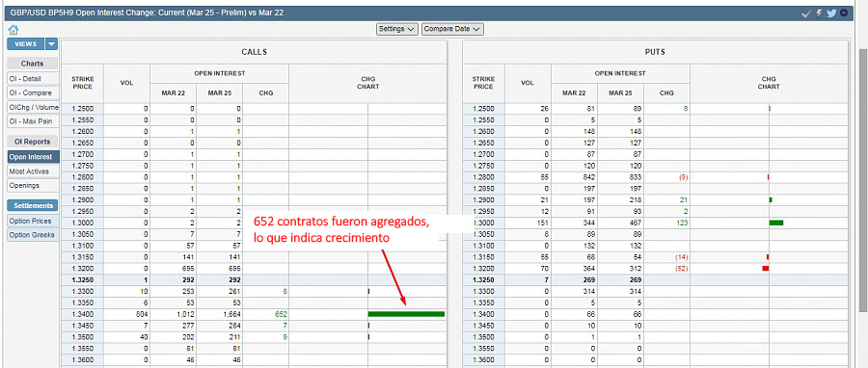Image resolution: width=868 pixels, height=368 pixels.
Task: Click calls volume value 804
Action: 142,314
